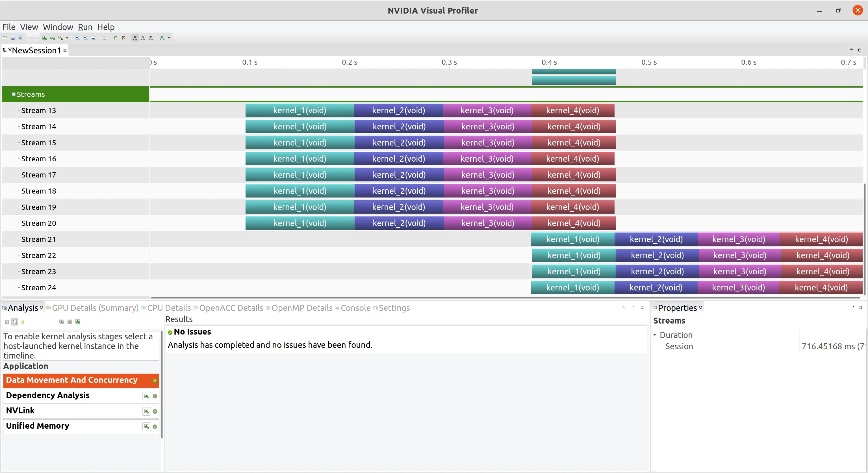Screen dimensions: 868x473
Task: Open the dropdown beside the tree-graph icon
Action: (169, 38)
